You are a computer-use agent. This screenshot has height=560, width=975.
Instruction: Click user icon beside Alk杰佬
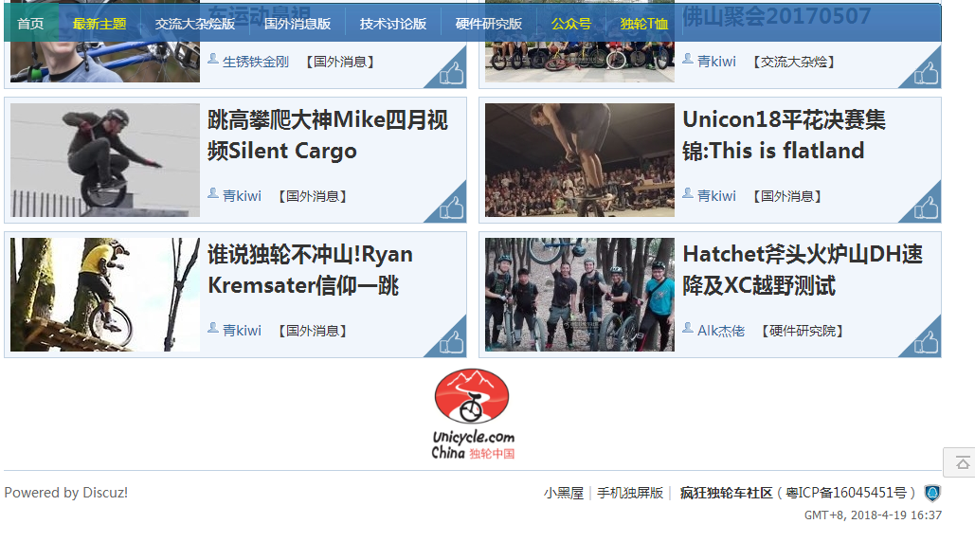point(688,328)
